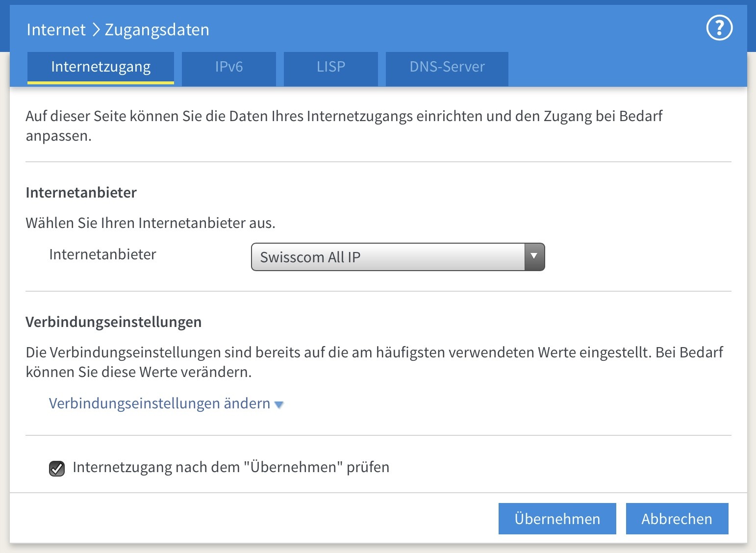
Task: Click the Internetanbieter field label beside the dropdown
Action: coord(102,254)
